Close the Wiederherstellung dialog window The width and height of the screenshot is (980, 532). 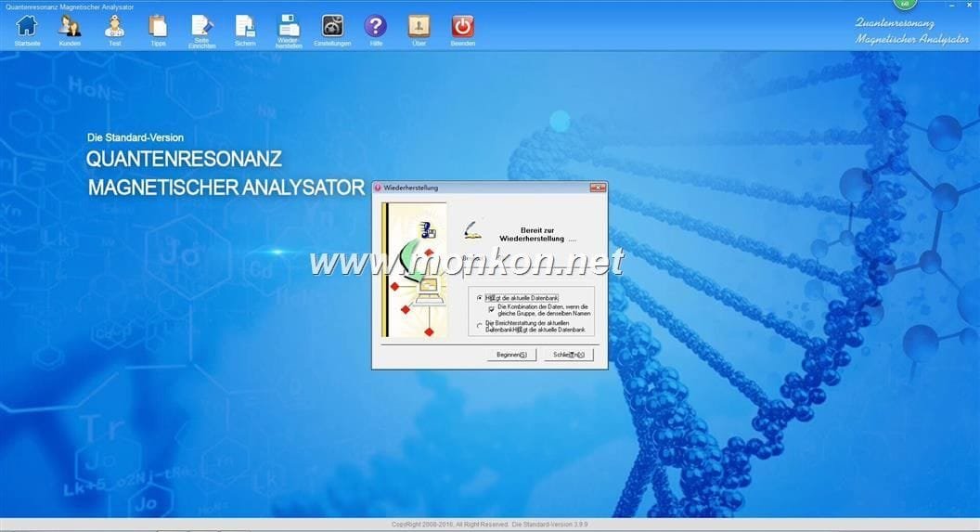point(598,188)
